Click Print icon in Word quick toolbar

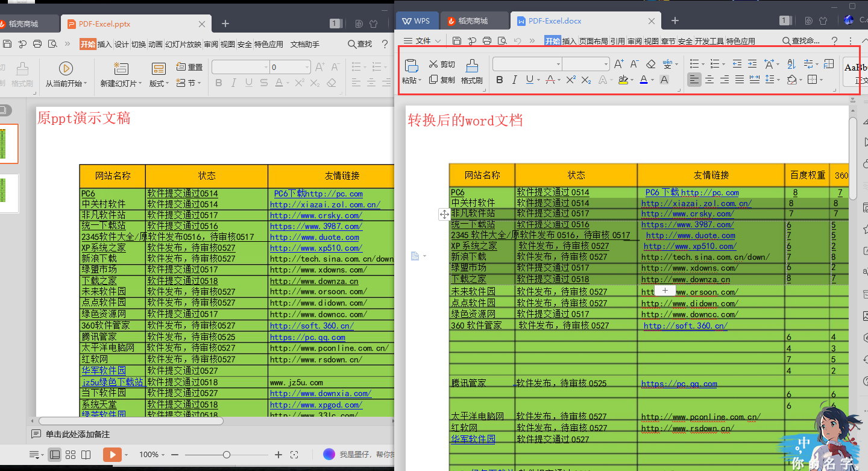(x=487, y=41)
